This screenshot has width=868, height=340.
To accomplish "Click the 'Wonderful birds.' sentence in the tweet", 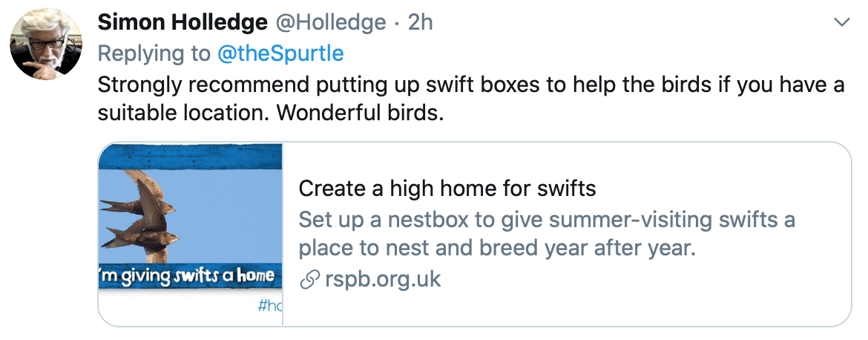I will click(361, 113).
